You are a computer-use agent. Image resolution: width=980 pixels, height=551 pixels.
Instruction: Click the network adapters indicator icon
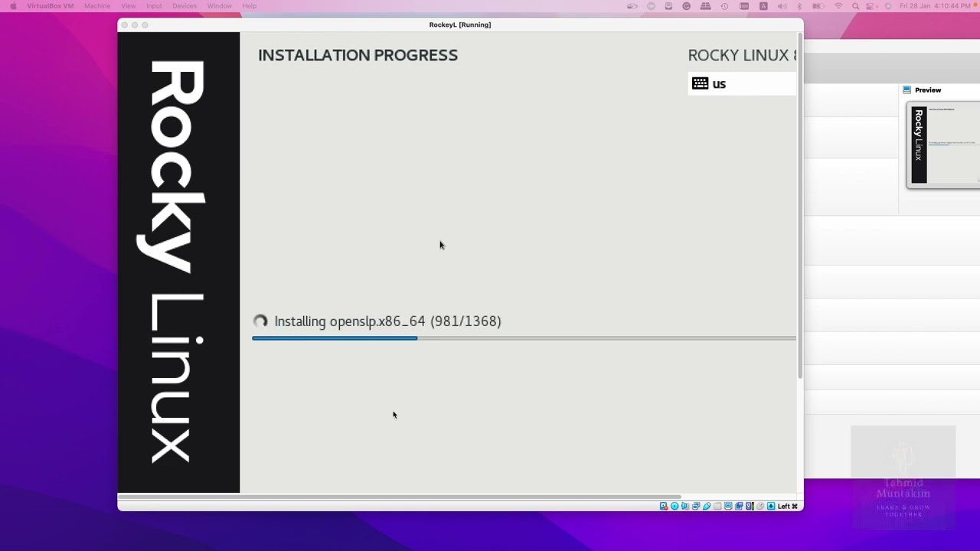tap(696, 506)
